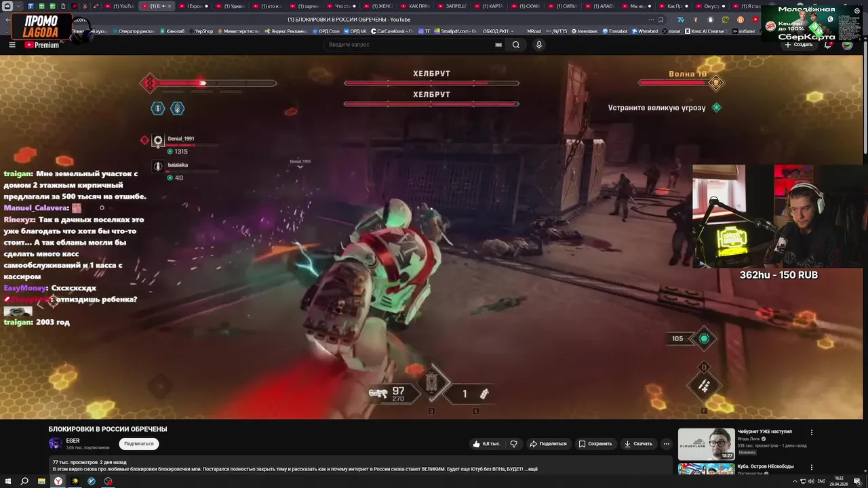The height and width of the screenshot is (488, 868).
Task: Mute the active tab's sound icon
Action: pos(163,6)
